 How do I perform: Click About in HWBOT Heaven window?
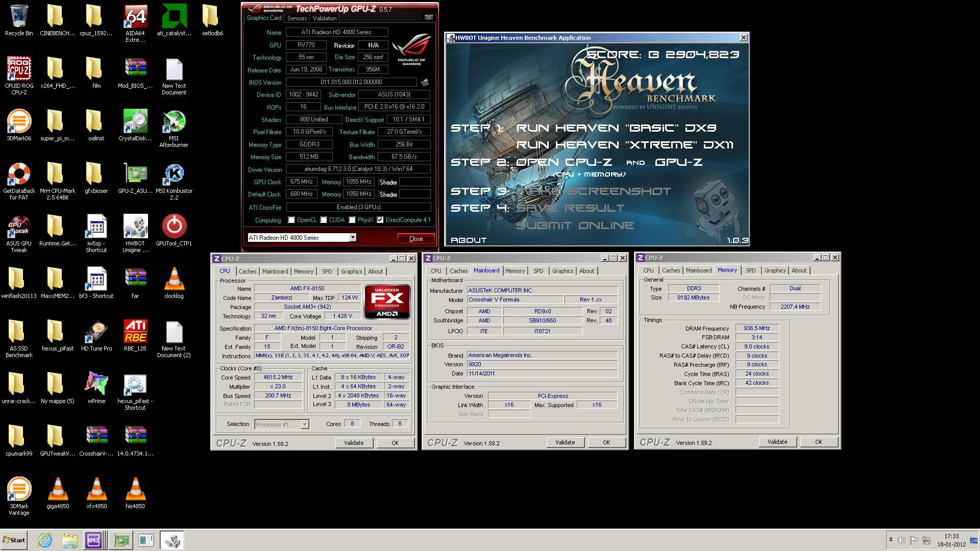469,240
